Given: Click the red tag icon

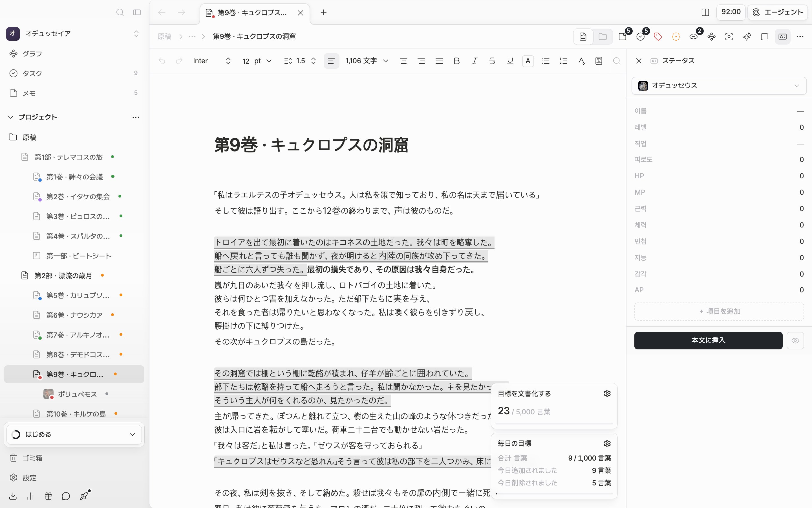Looking at the screenshot, I should (658, 36).
